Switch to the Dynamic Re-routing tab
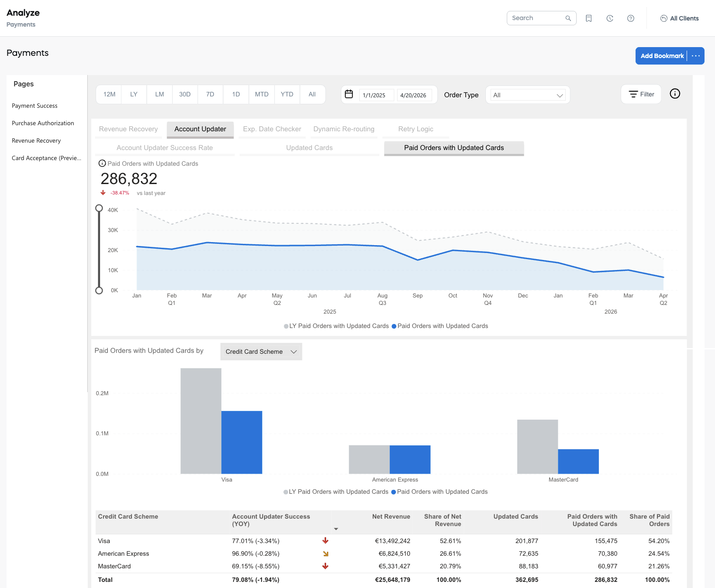This screenshot has height=588, width=715. coord(344,129)
